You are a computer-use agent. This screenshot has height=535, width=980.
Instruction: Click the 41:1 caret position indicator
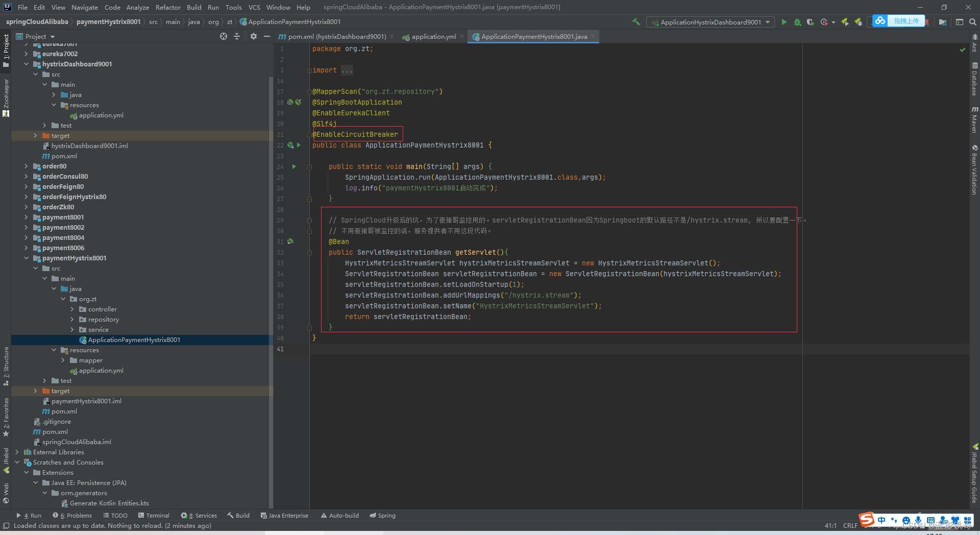[x=830, y=526]
